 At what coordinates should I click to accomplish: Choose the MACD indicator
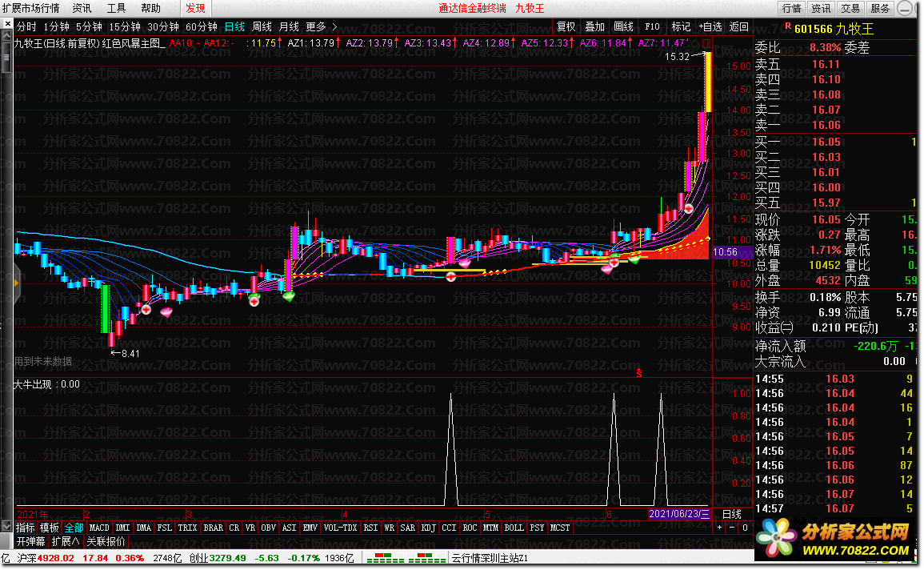point(99,528)
